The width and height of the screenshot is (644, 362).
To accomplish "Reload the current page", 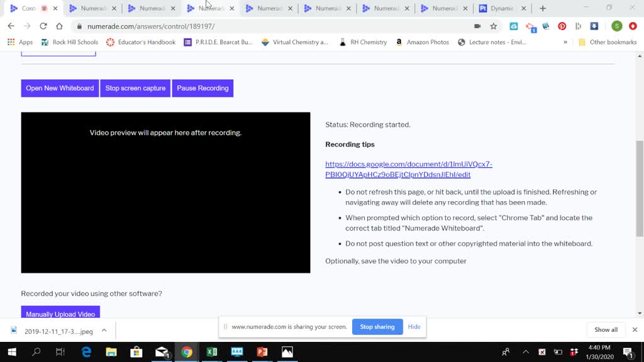I will (x=43, y=26).
